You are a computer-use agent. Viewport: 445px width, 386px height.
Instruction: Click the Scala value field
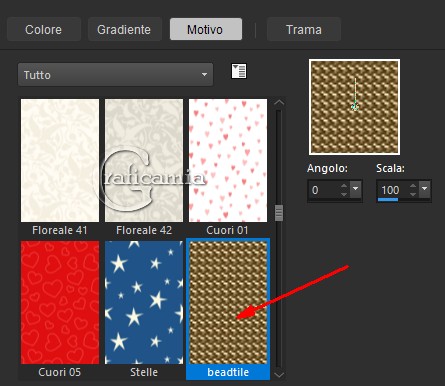[392, 190]
